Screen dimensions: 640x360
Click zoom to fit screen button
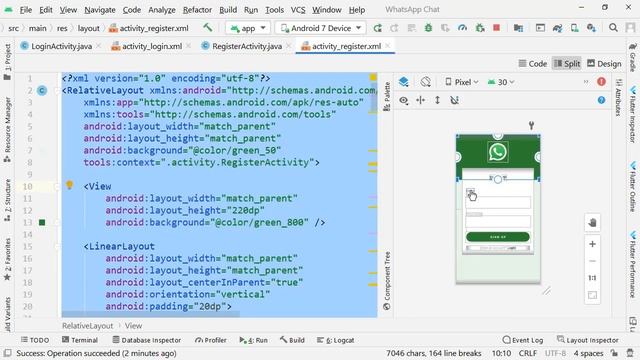(x=592, y=295)
